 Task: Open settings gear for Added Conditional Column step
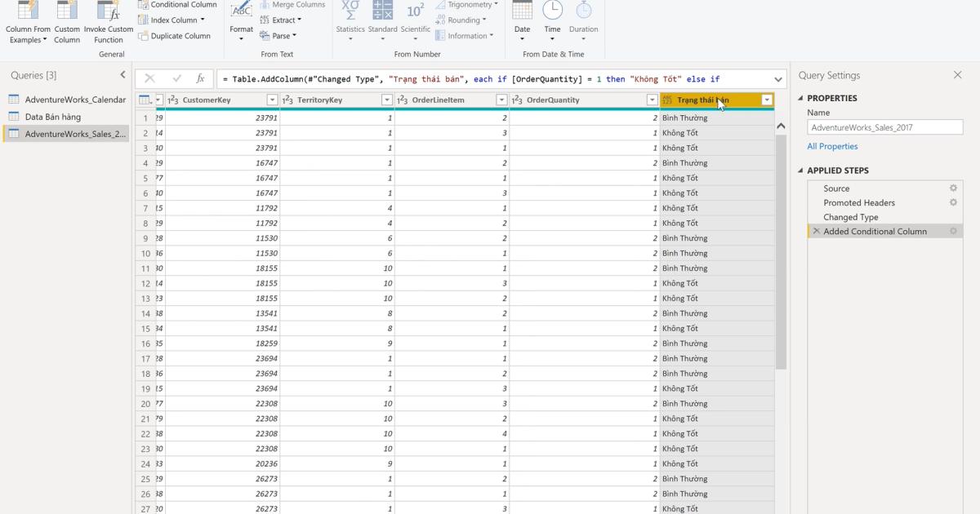pyautogui.click(x=952, y=231)
